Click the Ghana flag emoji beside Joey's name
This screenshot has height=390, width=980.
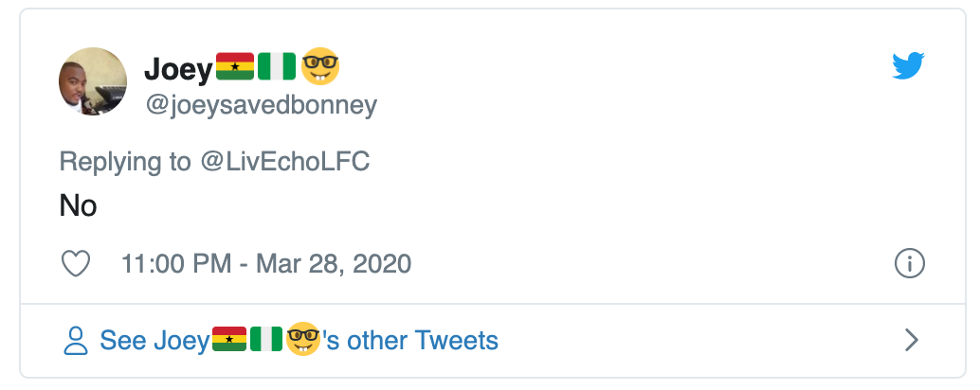pos(234,67)
